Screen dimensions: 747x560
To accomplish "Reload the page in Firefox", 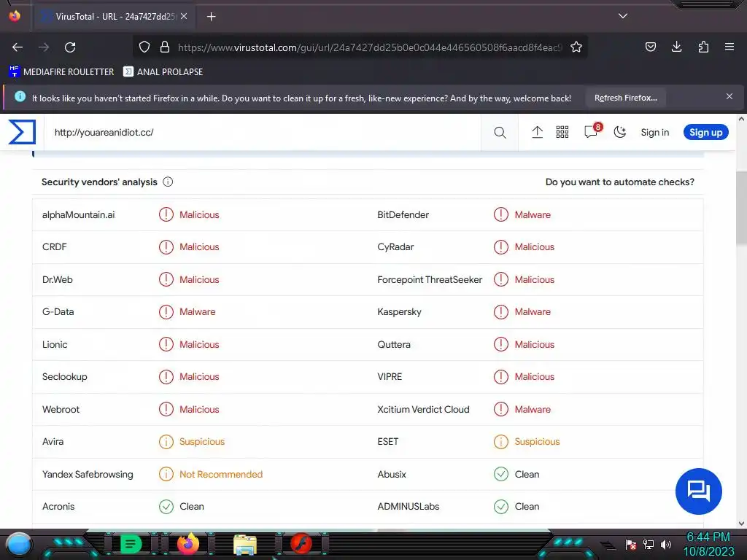I will click(x=70, y=47).
